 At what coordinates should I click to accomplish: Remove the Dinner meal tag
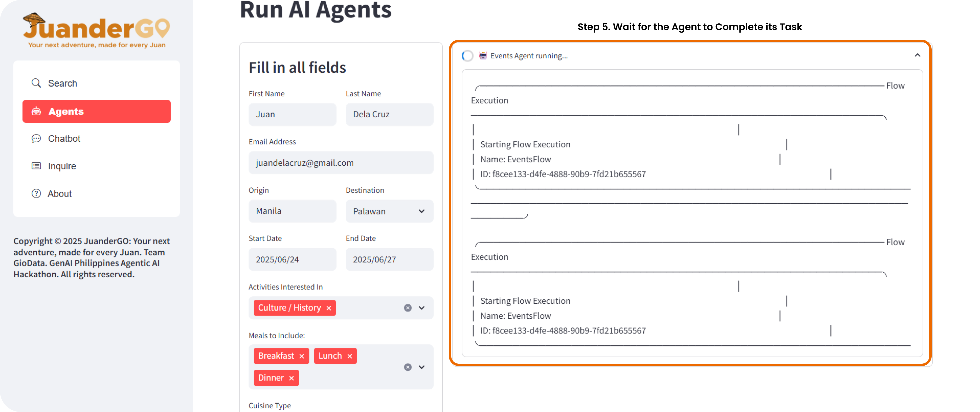pyautogui.click(x=291, y=378)
